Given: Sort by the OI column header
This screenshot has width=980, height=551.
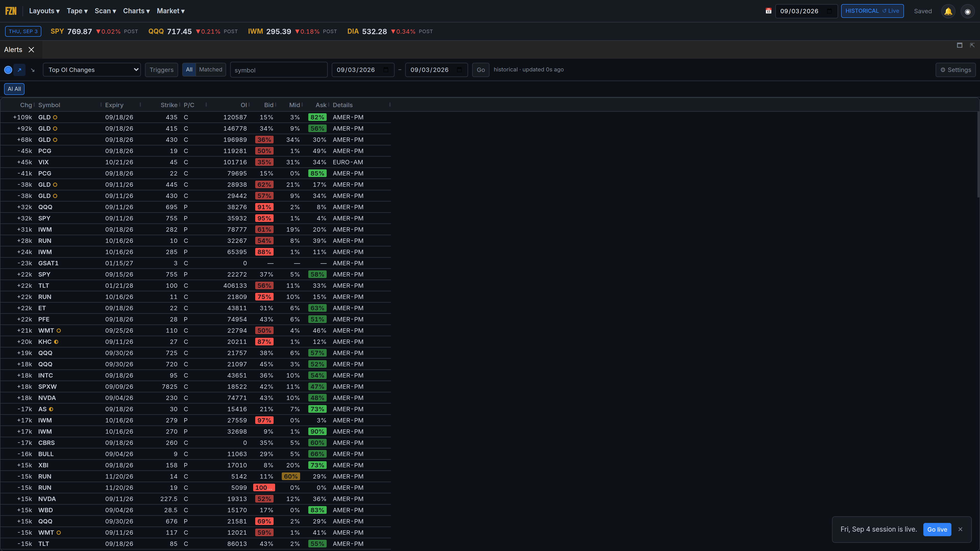Looking at the screenshot, I should (x=243, y=105).
